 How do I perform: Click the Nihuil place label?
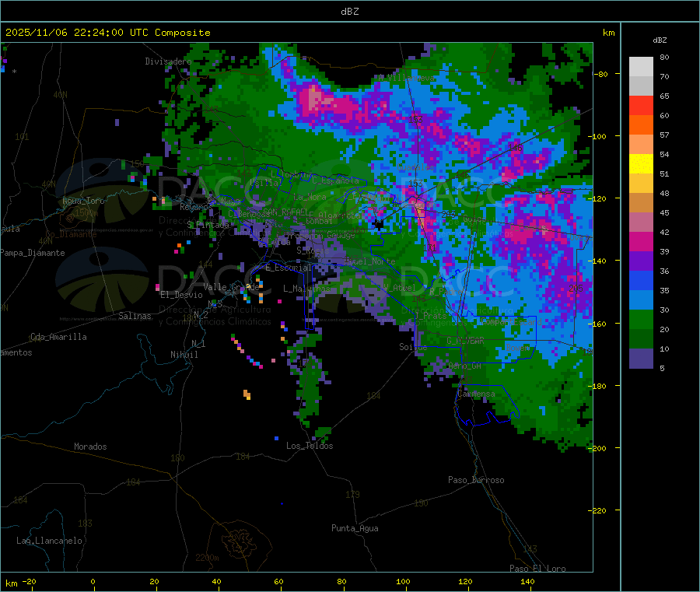pyautogui.click(x=184, y=355)
